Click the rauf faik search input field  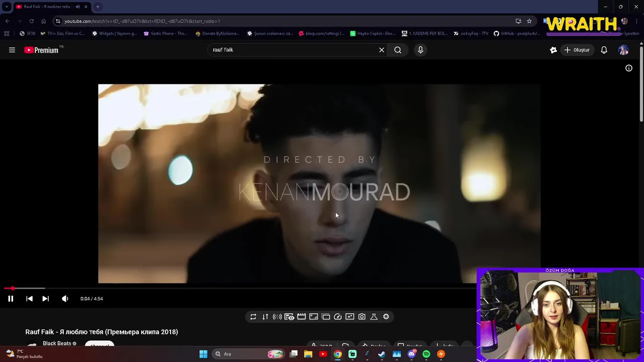tap(294, 50)
